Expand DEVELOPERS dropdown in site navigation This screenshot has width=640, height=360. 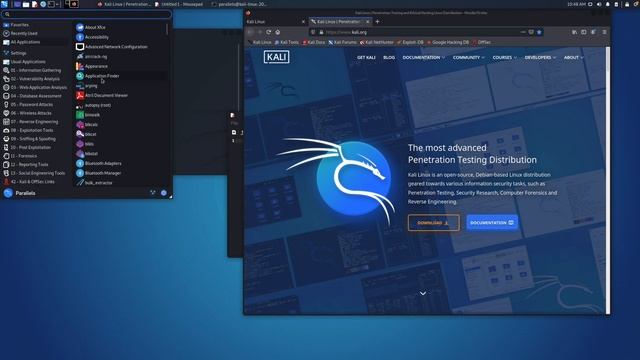tap(540, 58)
